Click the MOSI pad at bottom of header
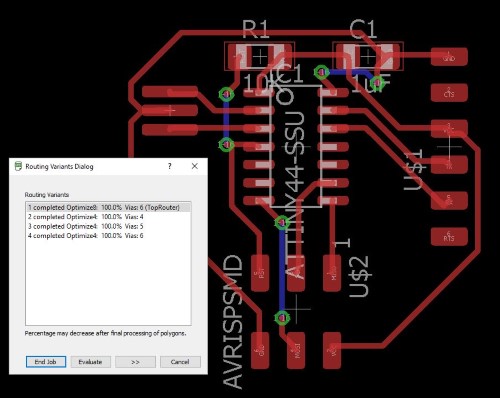The width and height of the screenshot is (500, 398). click(296, 350)
